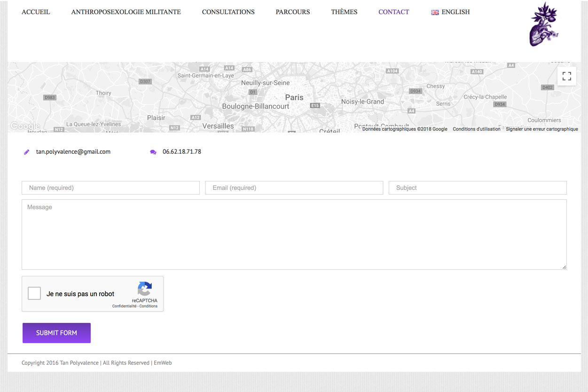Click the phone number 06.62.18.71.78
The height and width of the screenshot is (392, 588).
[x=182, y=152]
